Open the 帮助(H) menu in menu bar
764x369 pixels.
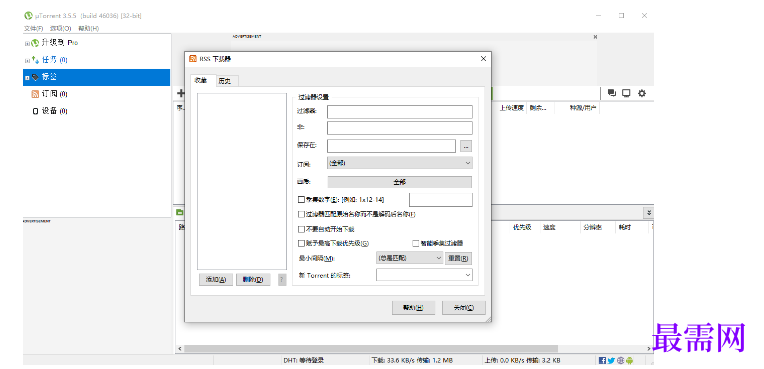point(88,29)
